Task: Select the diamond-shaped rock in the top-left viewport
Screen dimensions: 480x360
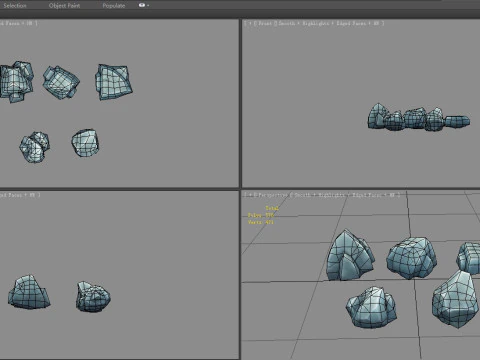Action: pyautogui.click(x=61, y=82)
